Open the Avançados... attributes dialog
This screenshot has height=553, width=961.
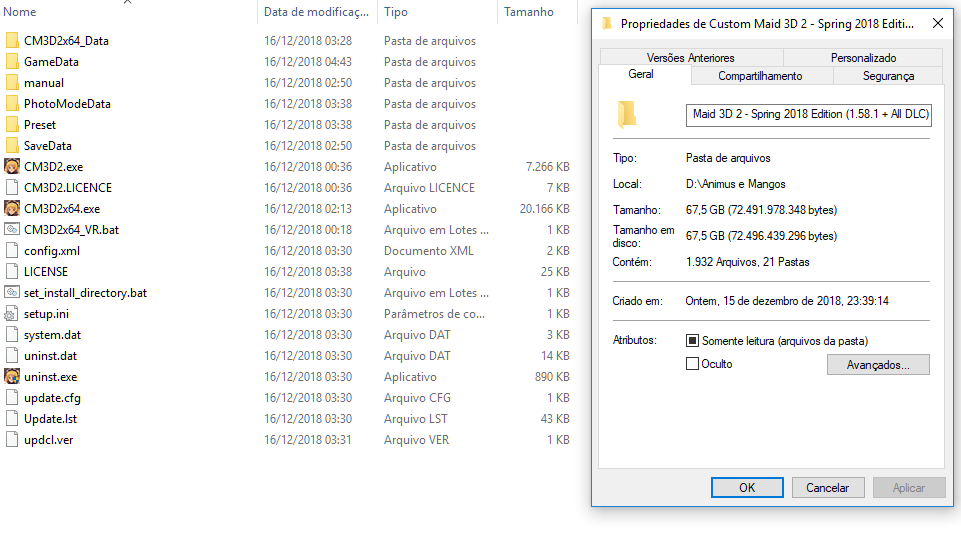pos(878,365)
